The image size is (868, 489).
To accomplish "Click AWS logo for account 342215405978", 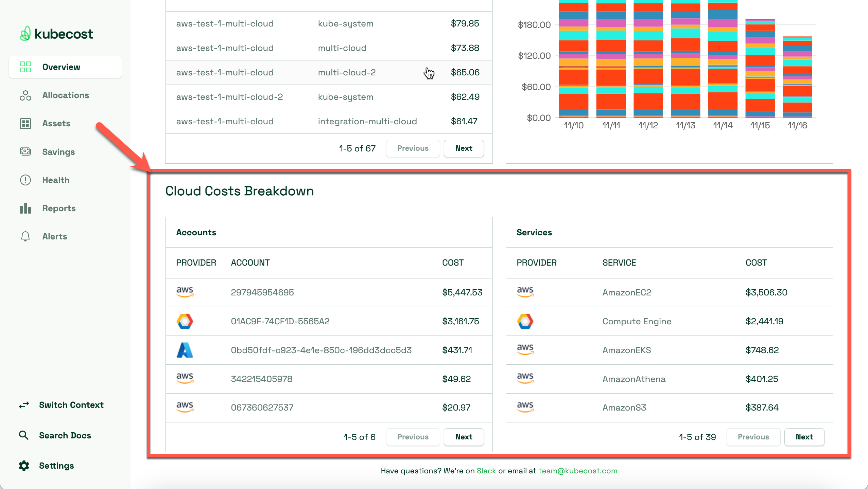I will point(185,379).
